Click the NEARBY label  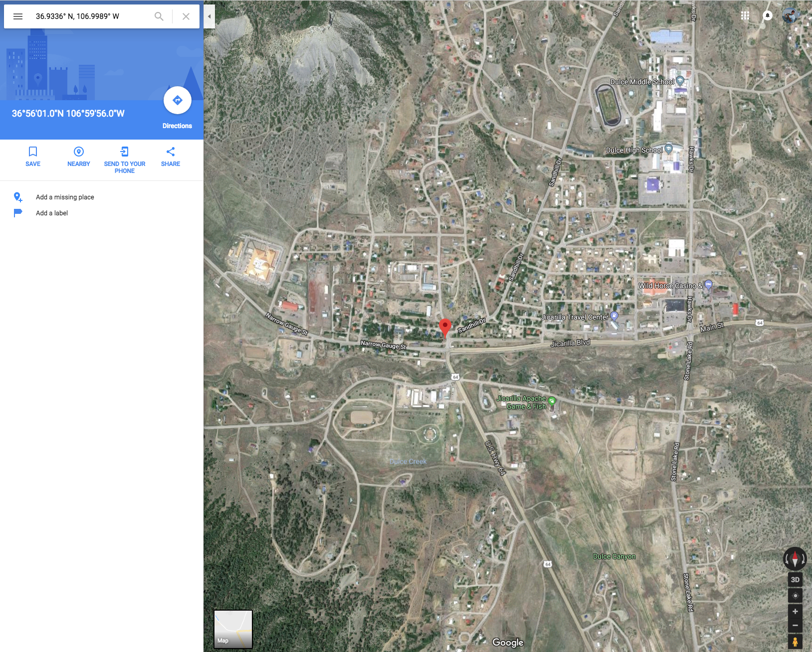click(x=79, y=164)
